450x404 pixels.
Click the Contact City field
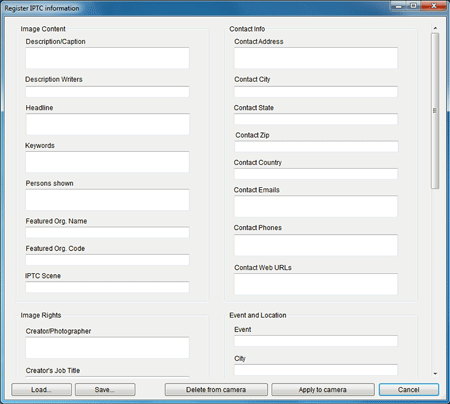pos(316,92)
